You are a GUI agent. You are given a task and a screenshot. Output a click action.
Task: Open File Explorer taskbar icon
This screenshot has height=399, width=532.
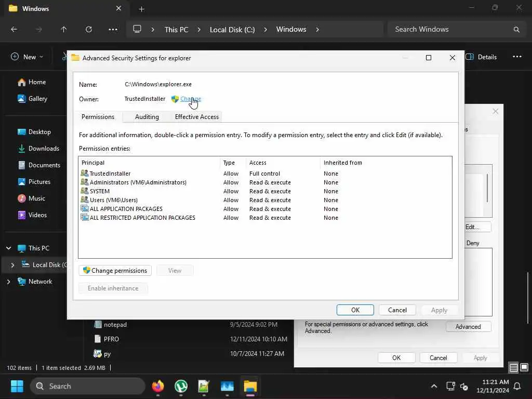(x=250, y=386)
